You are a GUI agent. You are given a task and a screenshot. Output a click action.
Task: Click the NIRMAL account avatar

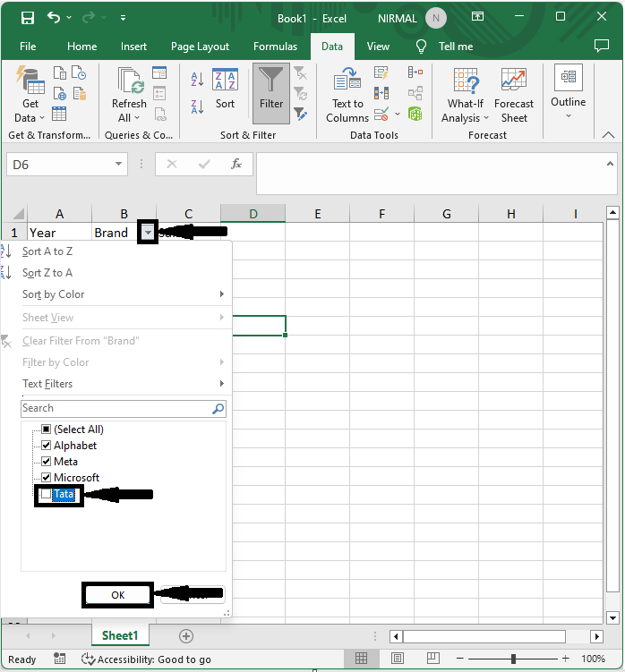[436, 18]
